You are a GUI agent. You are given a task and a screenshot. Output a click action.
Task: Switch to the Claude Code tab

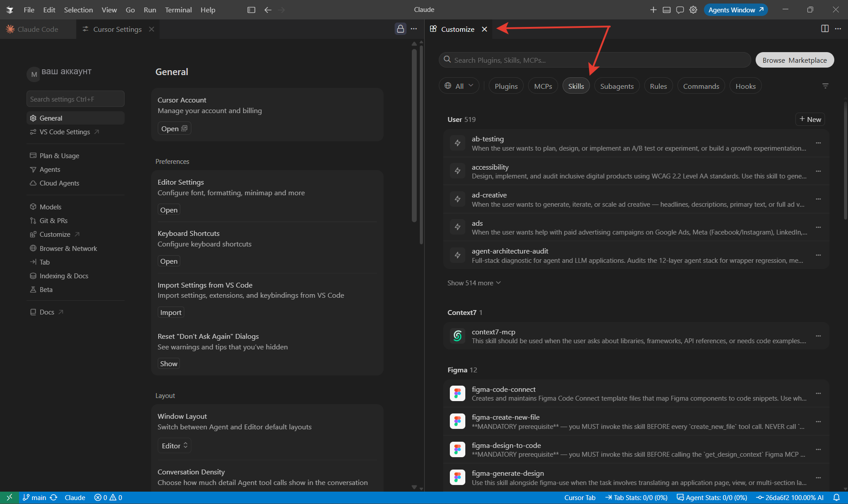click(x=38, y=29)
